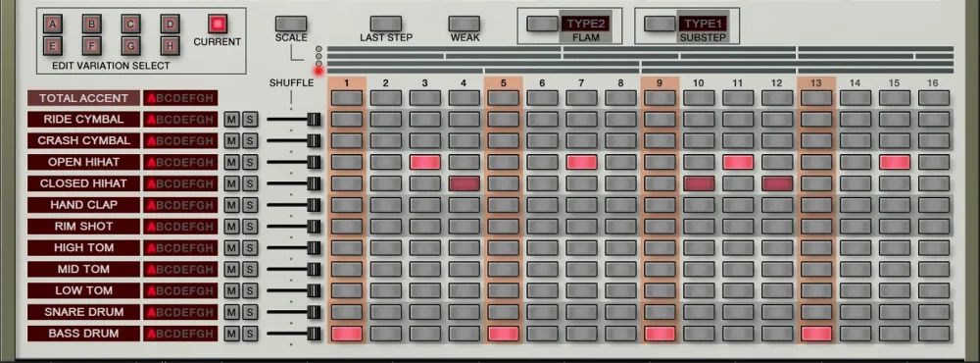This screenshot has width=980, height=363.
Task: Select the red lit scale indicator
Action: (x=318, y=72)
